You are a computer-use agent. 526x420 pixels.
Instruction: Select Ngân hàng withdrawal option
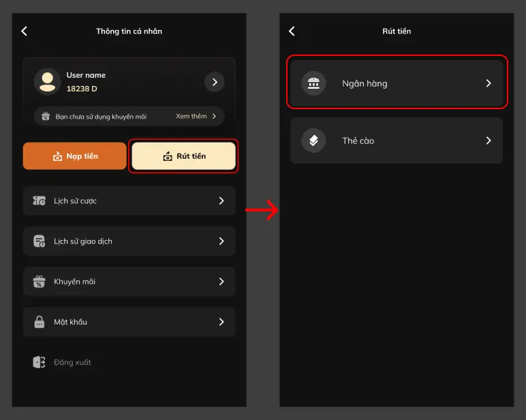397,83
